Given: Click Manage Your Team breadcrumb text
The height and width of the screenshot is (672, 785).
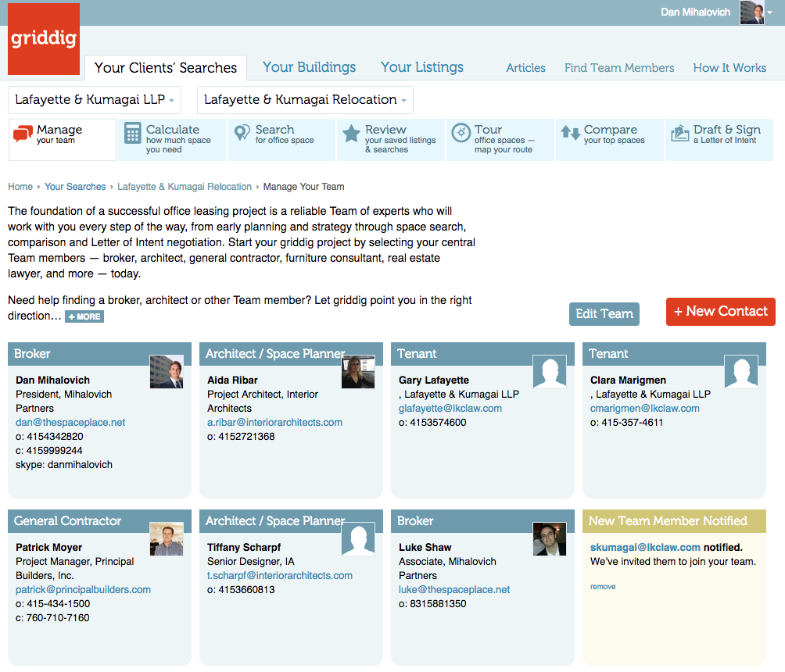Looking at the screenshot, I should pos(304,187).
